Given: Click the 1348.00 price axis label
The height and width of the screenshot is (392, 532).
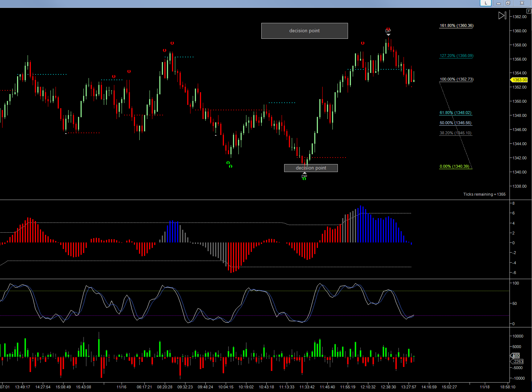Looking at the screenshot, I should tap(520, 115).
